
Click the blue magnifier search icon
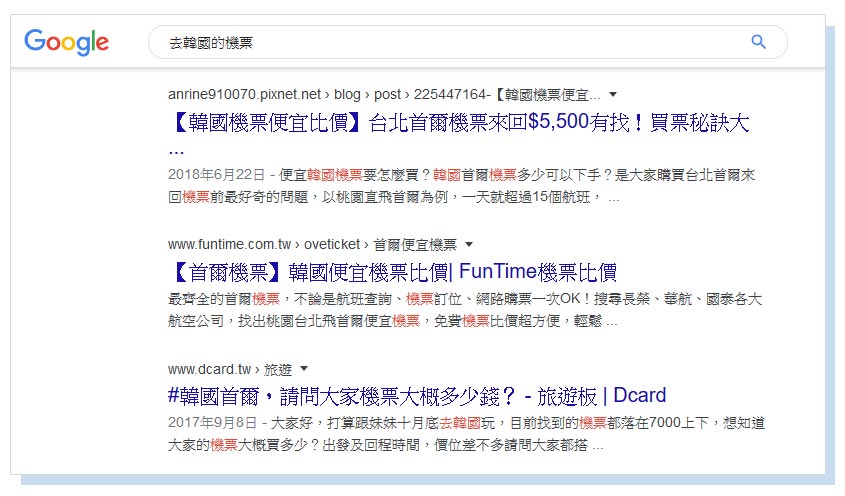coord(758,42)
